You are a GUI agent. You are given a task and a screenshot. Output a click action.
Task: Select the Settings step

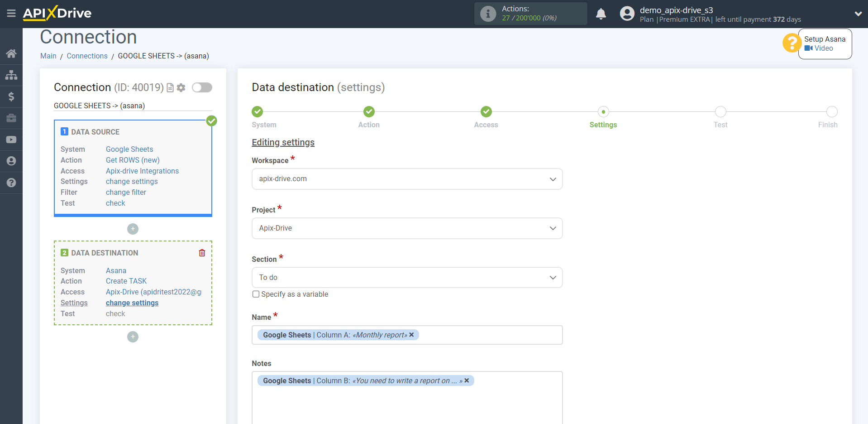(x=603, y=111)
